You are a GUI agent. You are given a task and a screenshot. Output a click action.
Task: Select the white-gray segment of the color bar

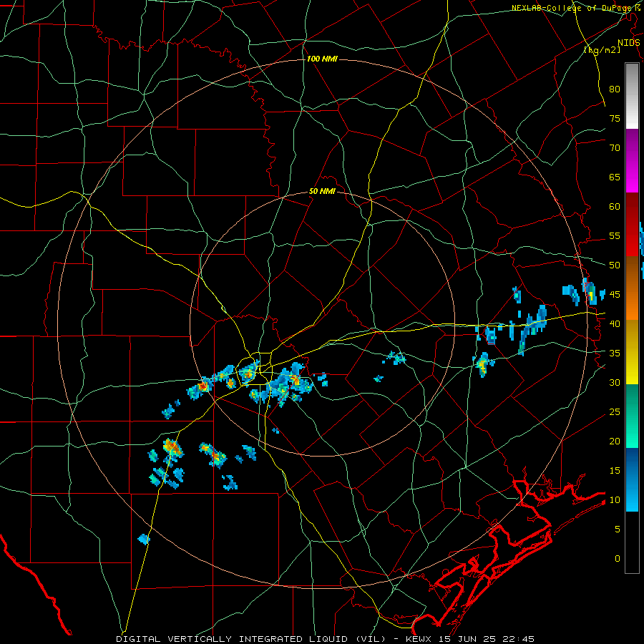click(632, 96)
